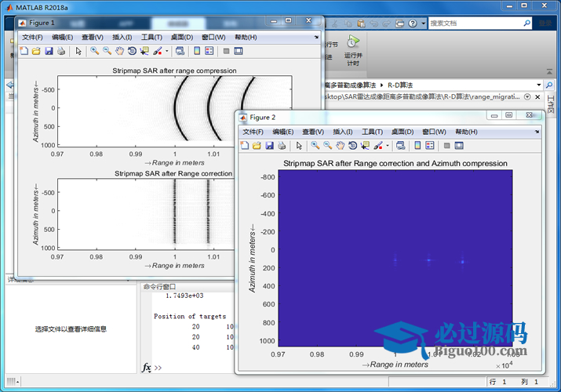Click the 运行并计时 button in MATLAB toolstrip
This screenshot has width=561, height=392.
pos(353,50)
